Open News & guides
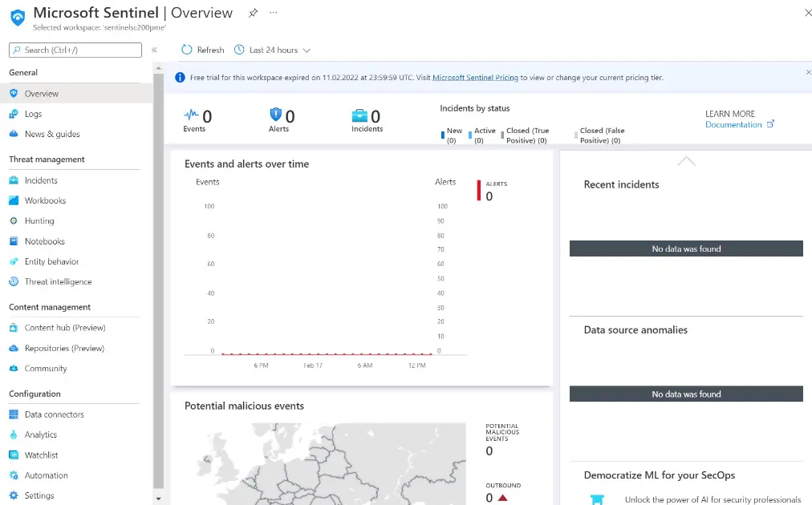 [x=52, y=134]
